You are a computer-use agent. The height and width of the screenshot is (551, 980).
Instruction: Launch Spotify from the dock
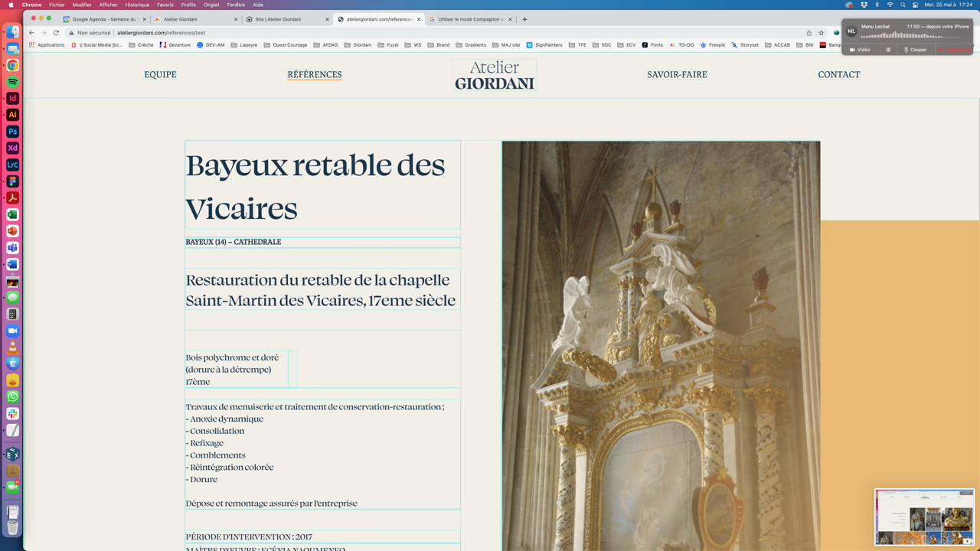pos(12,82)
